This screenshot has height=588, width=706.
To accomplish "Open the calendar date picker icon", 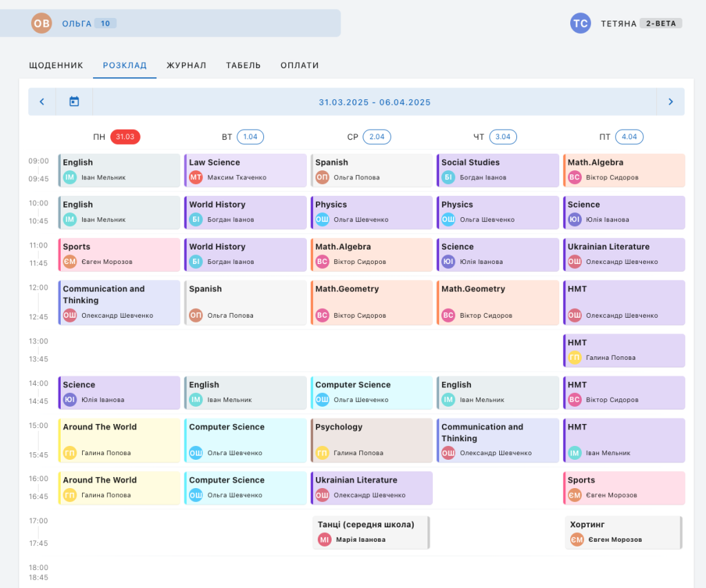I will tap(74, 102).
